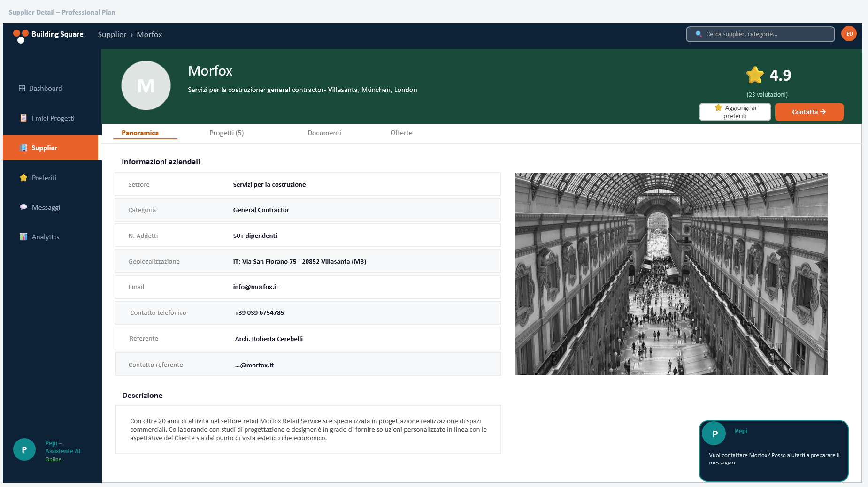Screen dimensions: 868x487
Task: Click the Building Square logo icon
Action: point(21,36)
